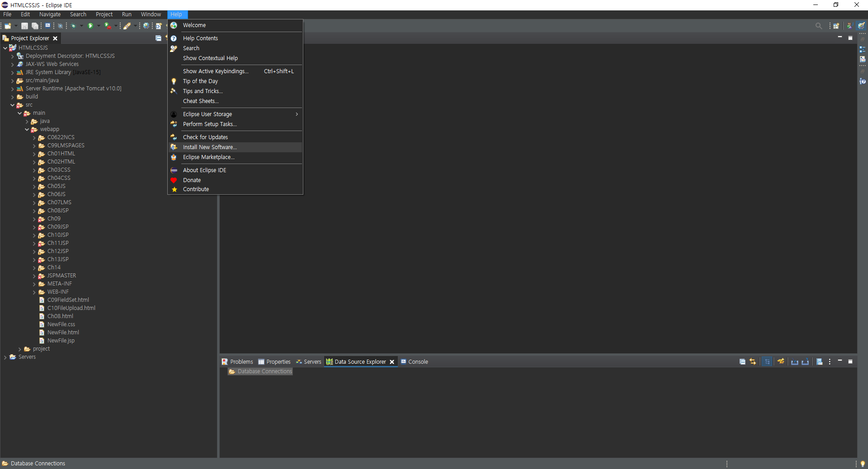Click the Collapse All icon in Project Explorer

click(x=158, y=38)
